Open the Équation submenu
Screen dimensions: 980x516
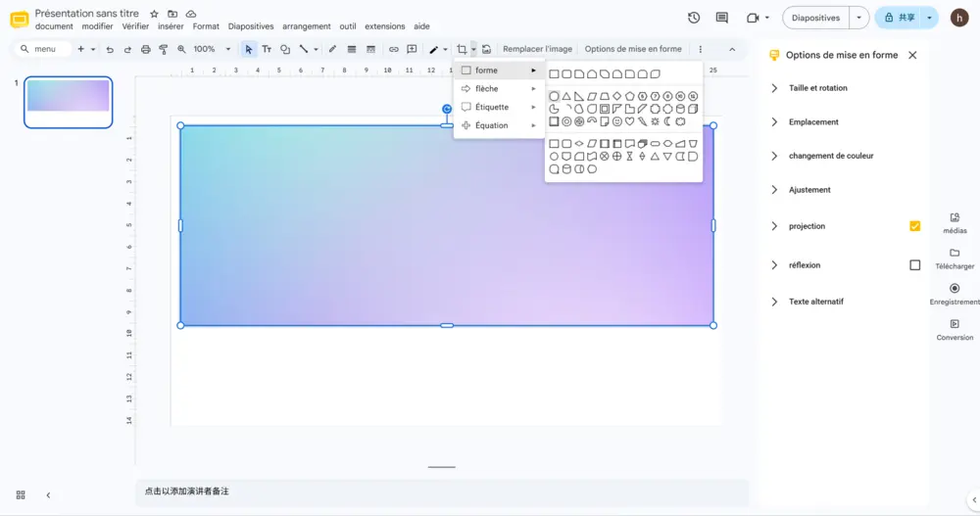click(499, 125)
